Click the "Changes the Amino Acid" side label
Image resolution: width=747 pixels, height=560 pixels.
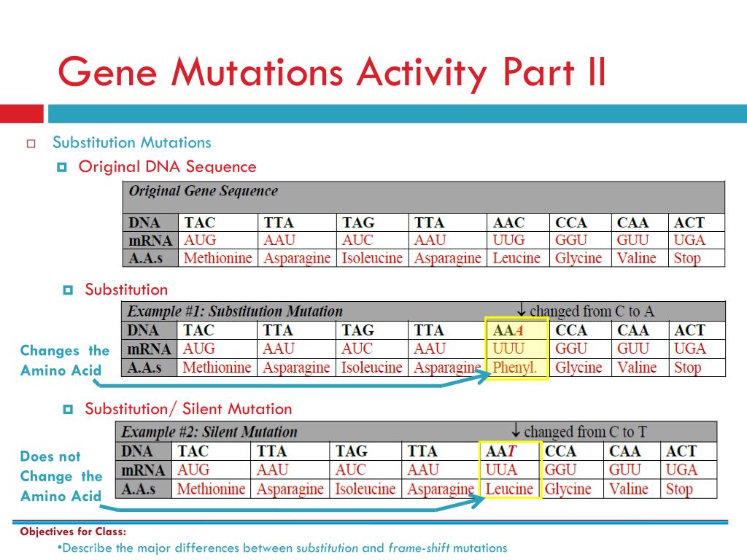point(65,360)
